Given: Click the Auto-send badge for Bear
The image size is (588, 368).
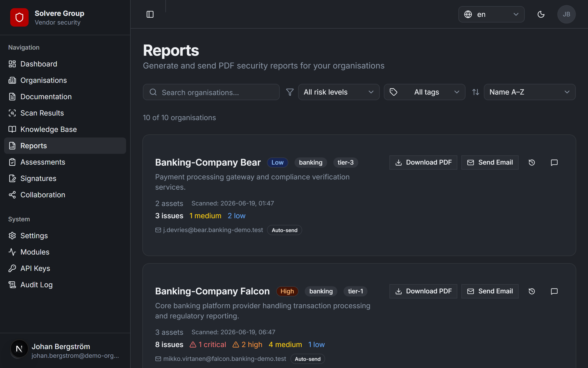Looking at the screenshot, I should (285, 230).
